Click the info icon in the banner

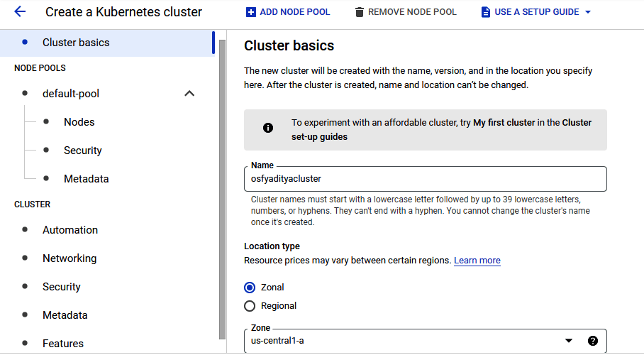point(268,129)
